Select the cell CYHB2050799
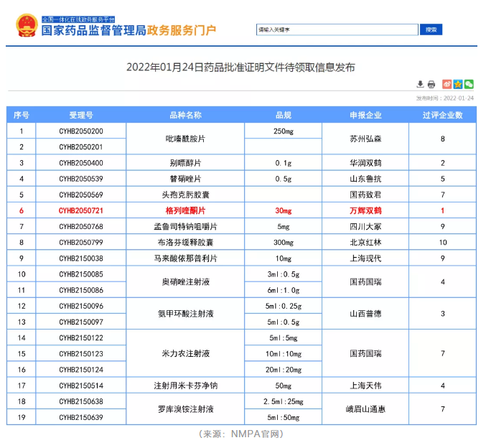 click(x=81, y=243)
